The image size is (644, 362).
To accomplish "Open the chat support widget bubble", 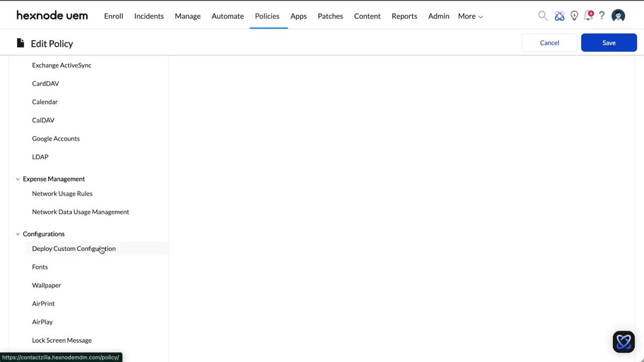I will click(623, 342).
